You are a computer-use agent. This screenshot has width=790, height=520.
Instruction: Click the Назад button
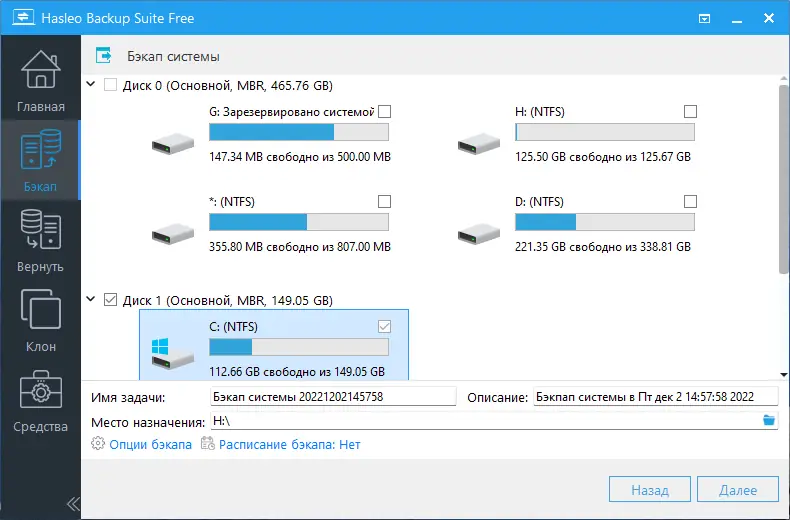coord(649,489)
